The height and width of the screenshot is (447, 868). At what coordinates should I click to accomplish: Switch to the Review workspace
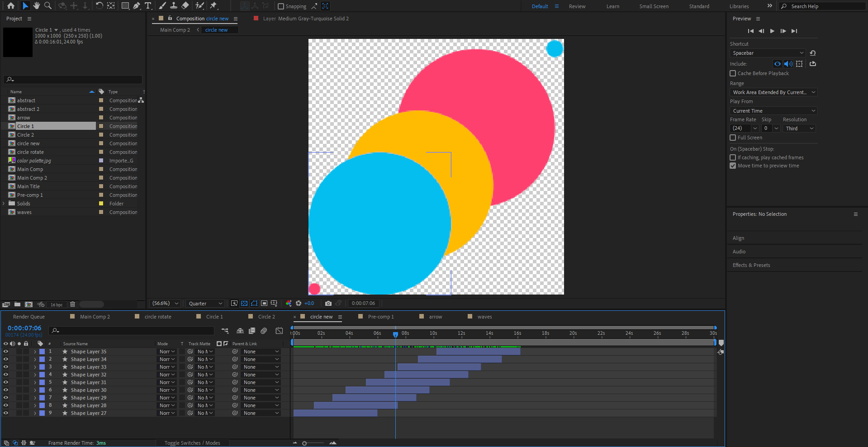pyautogui.click(x=577, y=6)
